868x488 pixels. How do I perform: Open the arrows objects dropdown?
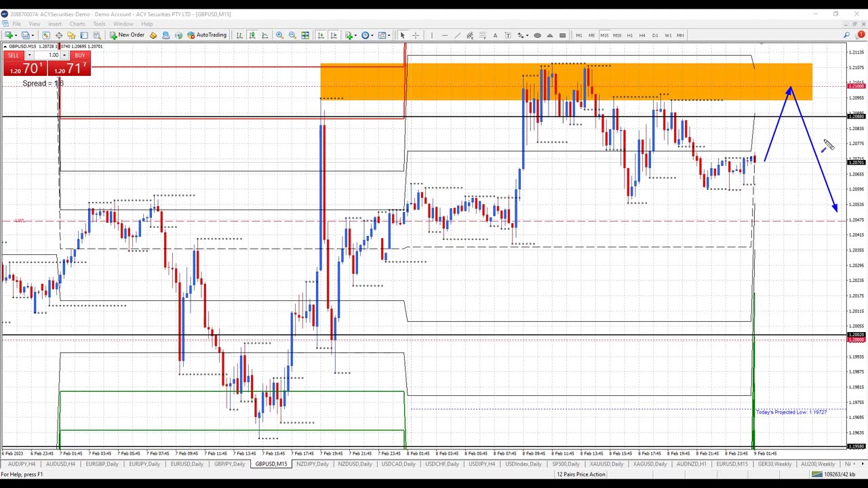pos(523,35)
